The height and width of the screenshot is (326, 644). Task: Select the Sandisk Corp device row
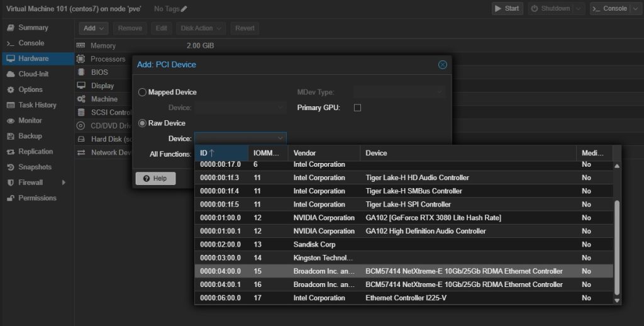[x=404, y=245]
